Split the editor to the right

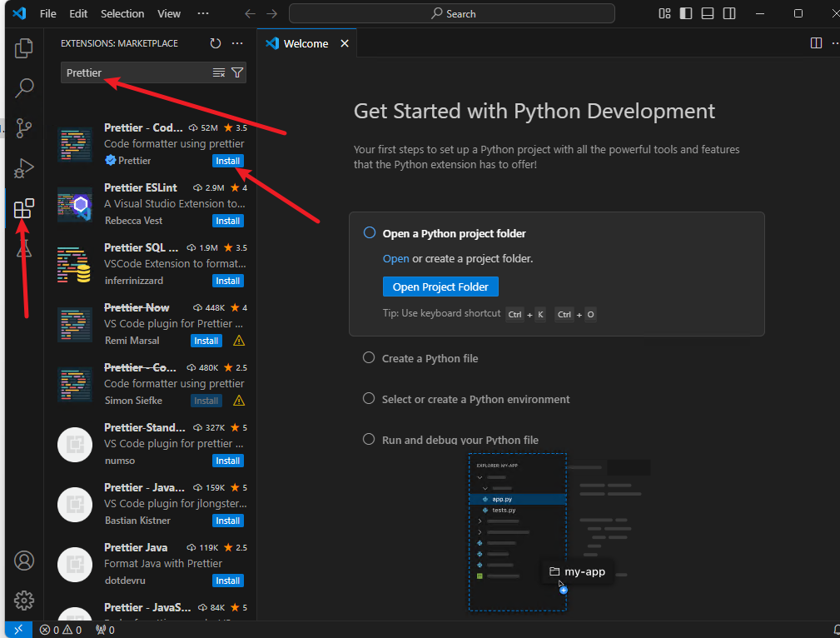click(816, 42)
